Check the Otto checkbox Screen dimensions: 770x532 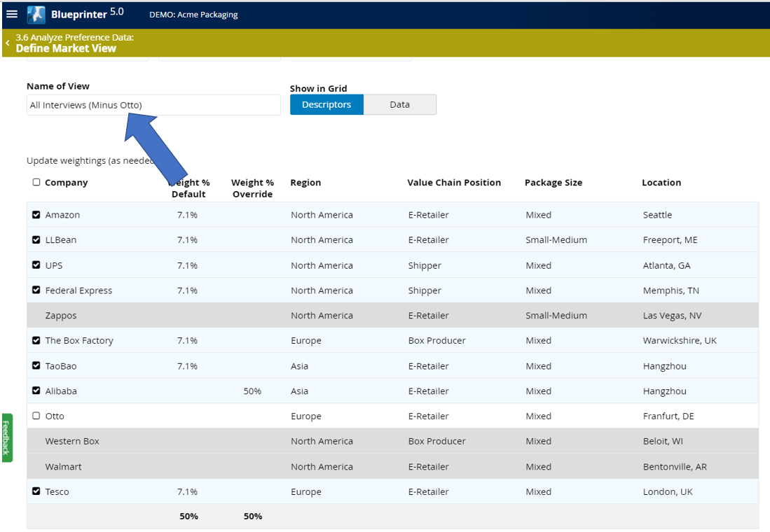tap(36, 416)
